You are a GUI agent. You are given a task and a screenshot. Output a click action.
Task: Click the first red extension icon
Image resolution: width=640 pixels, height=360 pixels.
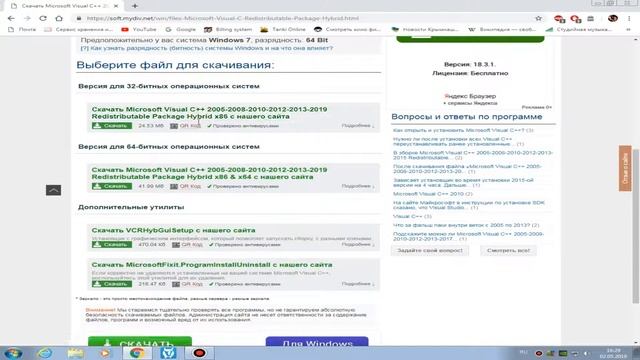[x=559, y=18]
